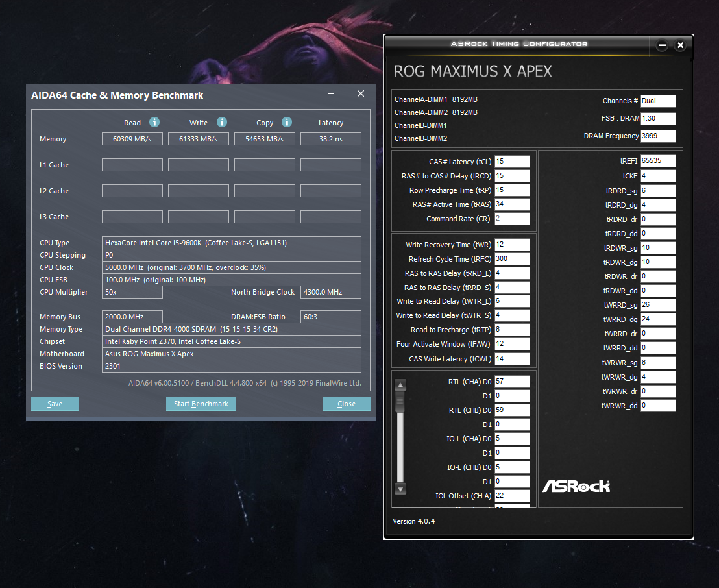Click the RTL list scrollbar thumb

pyautogui.click(x=400, y=402)
